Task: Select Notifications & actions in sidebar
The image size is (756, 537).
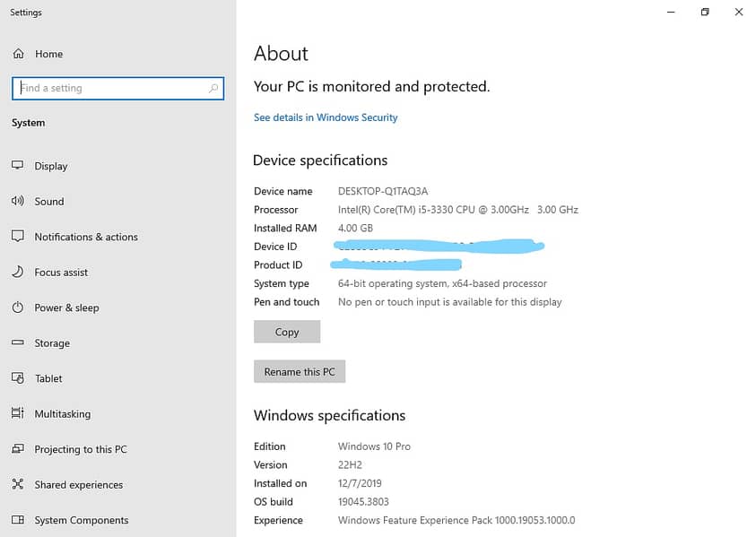Action: [x=86, y=237]
